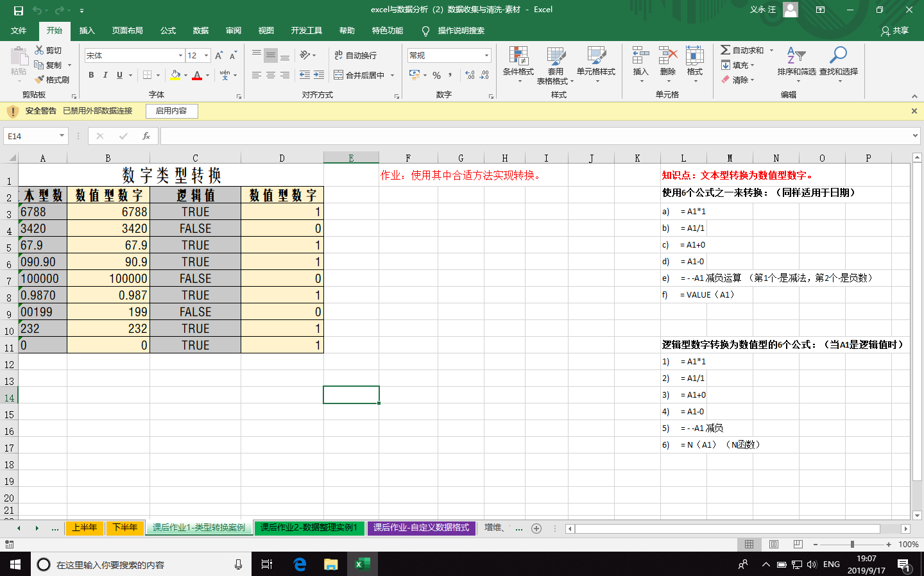
Task: Click the font color red swatch button
Action: click(x=197, y=75)
